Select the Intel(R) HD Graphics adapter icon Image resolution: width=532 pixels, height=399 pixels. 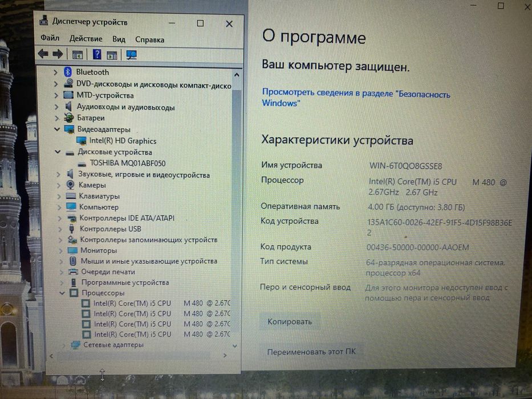[x=82, y=140]
